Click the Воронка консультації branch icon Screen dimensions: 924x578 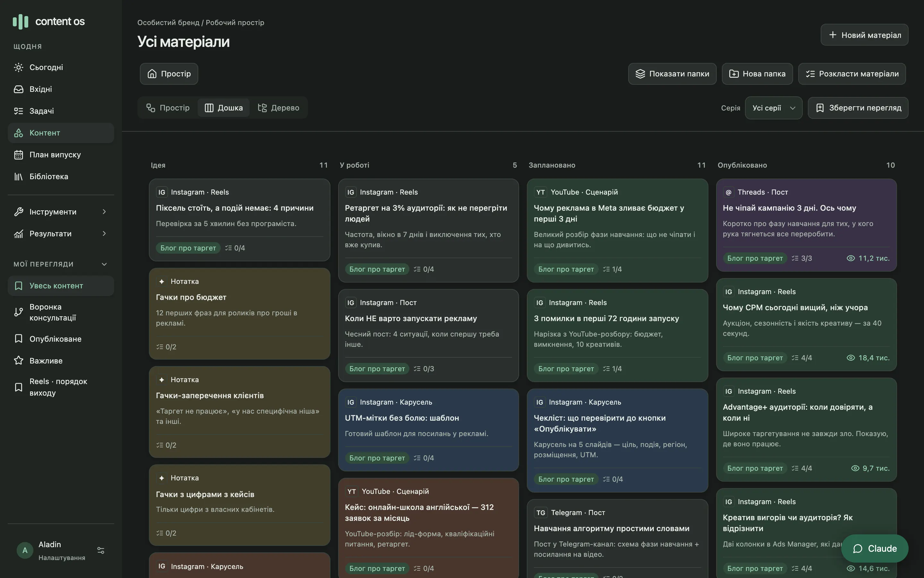(18, 312)
